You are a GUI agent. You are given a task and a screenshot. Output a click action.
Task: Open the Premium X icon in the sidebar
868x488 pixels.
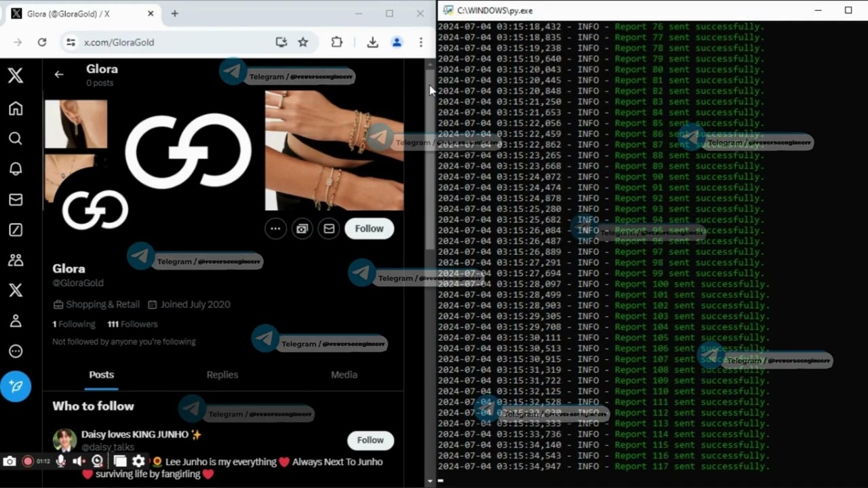(x=16, y=291)
